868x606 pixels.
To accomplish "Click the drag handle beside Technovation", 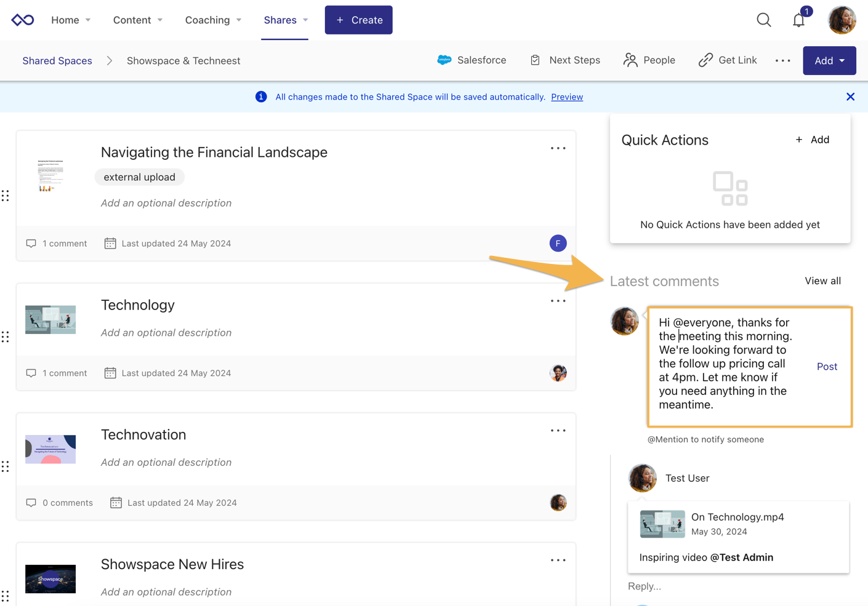I will click(x=6, y=466).
